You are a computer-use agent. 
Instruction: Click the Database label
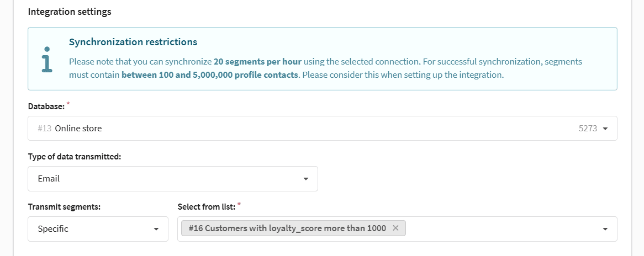point(46,106)
